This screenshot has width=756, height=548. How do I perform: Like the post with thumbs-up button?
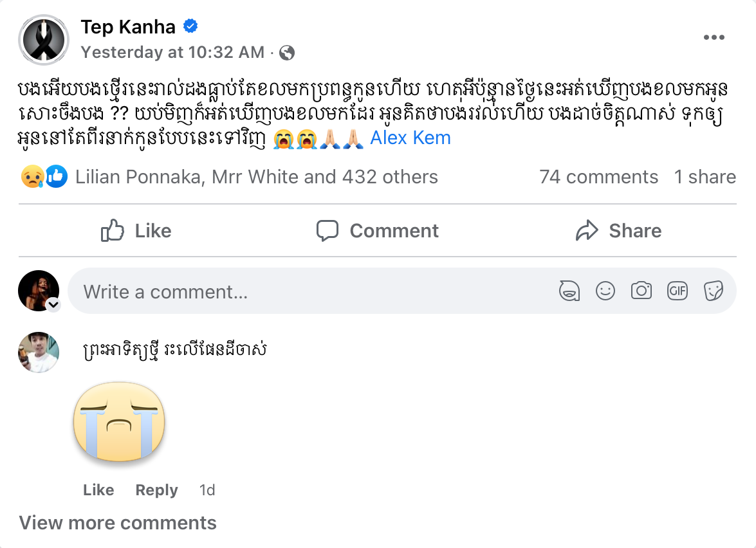[x=136, y=231]
